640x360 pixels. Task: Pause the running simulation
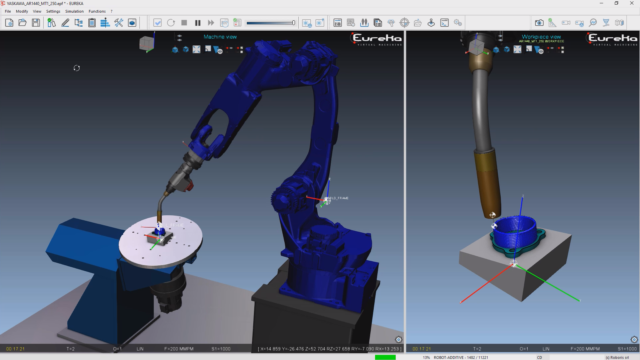tap(198, 23)
